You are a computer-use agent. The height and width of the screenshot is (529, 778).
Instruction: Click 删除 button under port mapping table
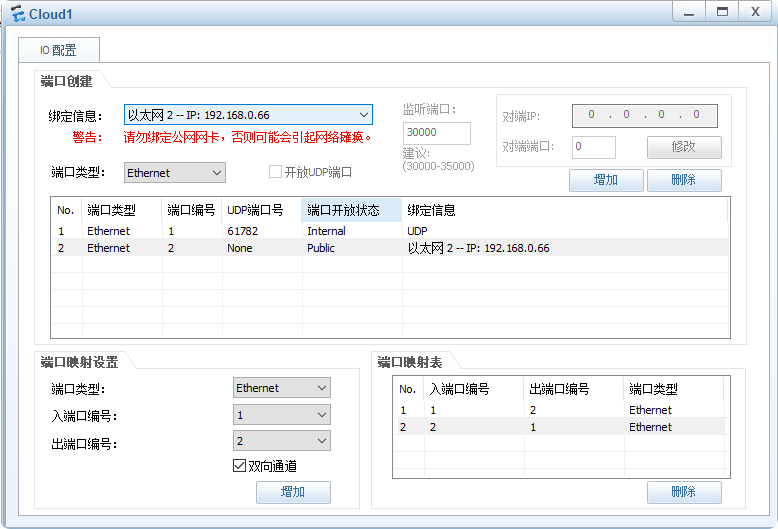[684, 492]
